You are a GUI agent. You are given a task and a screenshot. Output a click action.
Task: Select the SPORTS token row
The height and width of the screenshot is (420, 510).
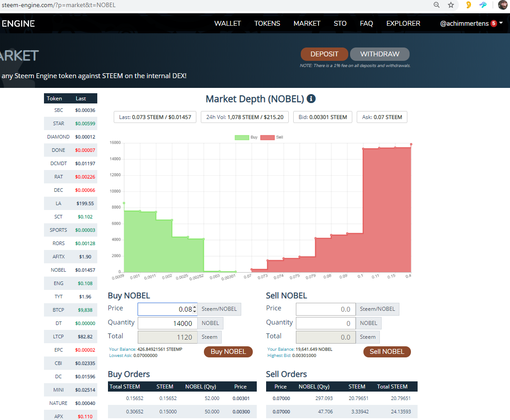(x=71, y=230)
